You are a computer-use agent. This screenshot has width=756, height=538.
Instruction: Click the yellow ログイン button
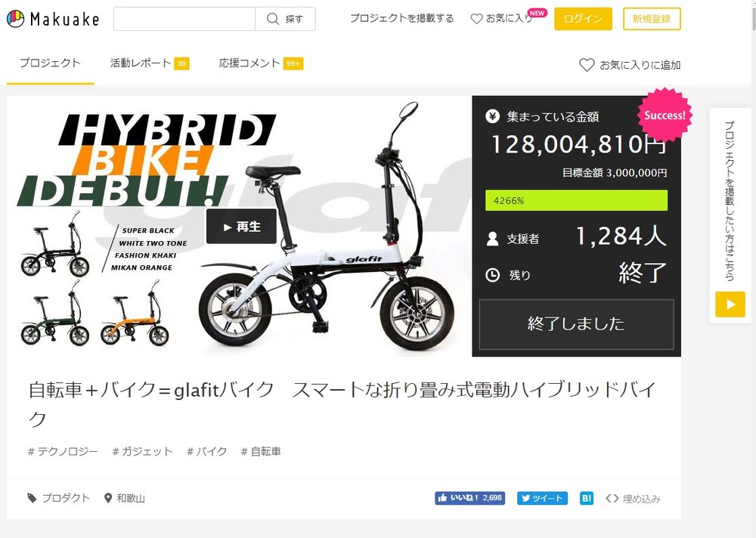pos(583,19)
